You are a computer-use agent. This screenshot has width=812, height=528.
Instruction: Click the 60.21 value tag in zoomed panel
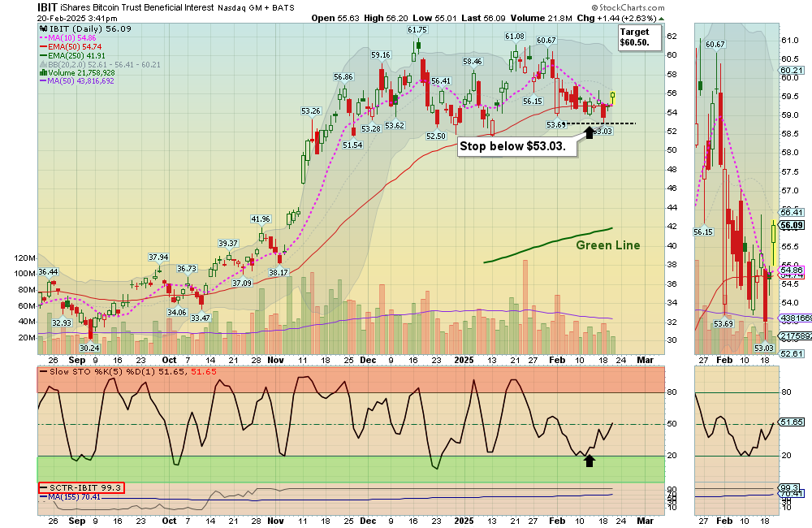coord(791,71)
